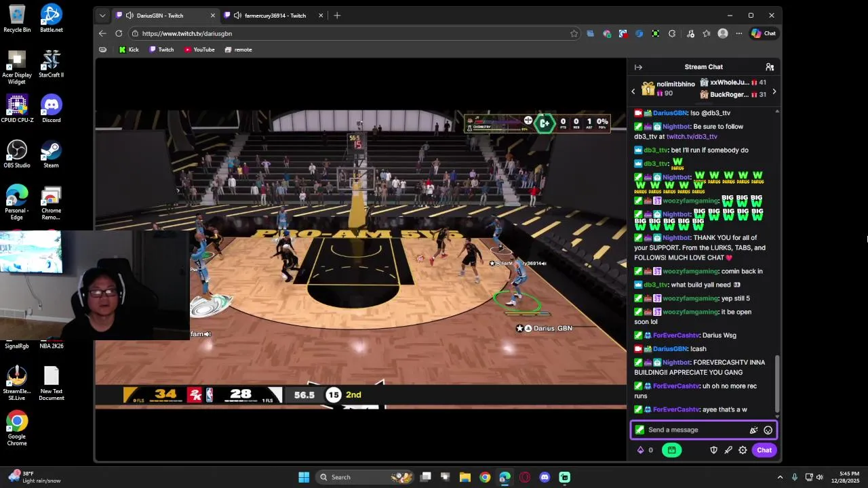Open the media control music note icon

click(x=690, y=33)
